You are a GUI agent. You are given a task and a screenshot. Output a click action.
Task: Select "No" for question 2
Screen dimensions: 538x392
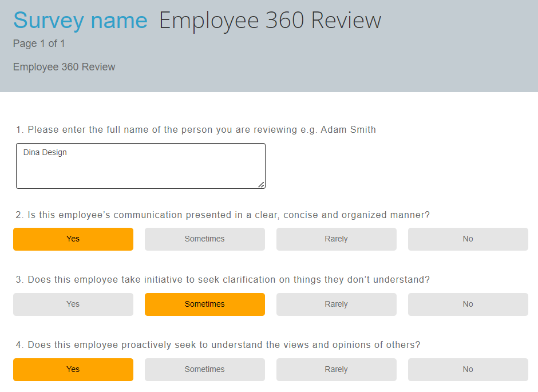[x=468, y=239]
